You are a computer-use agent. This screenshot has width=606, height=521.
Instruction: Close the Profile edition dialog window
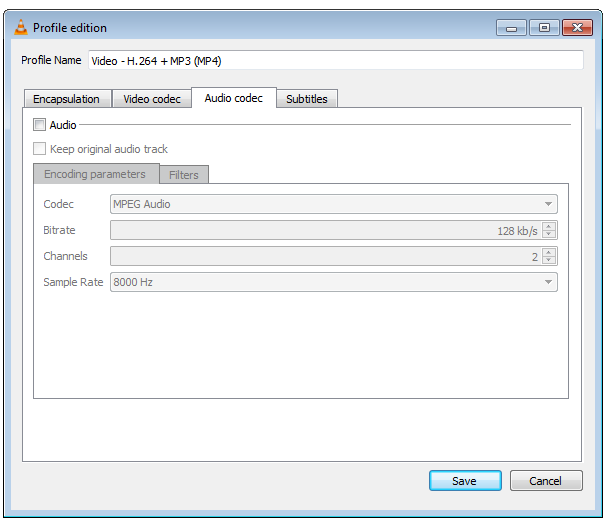click(x=576, y=27)
